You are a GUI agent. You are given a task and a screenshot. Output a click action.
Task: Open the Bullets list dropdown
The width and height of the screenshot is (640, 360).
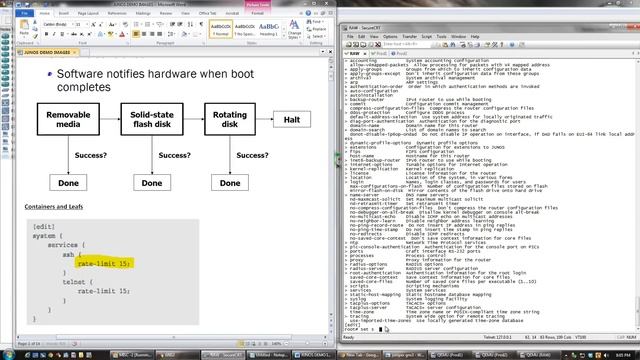(x=141, y=24)
